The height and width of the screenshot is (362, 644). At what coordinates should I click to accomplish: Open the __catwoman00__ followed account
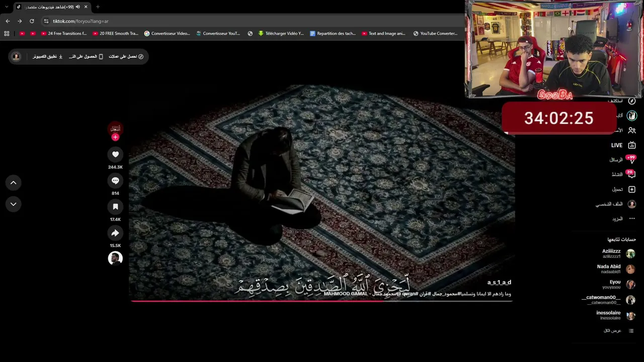point(608,300)
